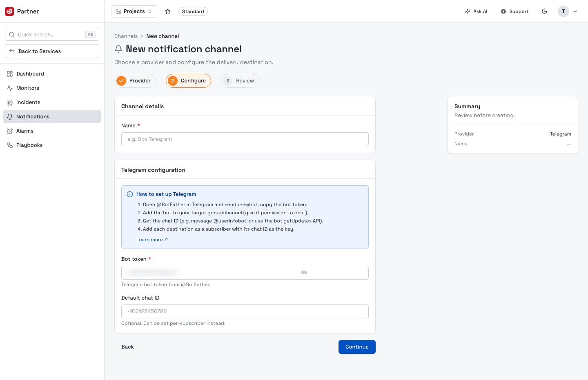Open the Learn more link
This screenshot has width=588, height=380.
pyautogui.click(x=152, y=240)
